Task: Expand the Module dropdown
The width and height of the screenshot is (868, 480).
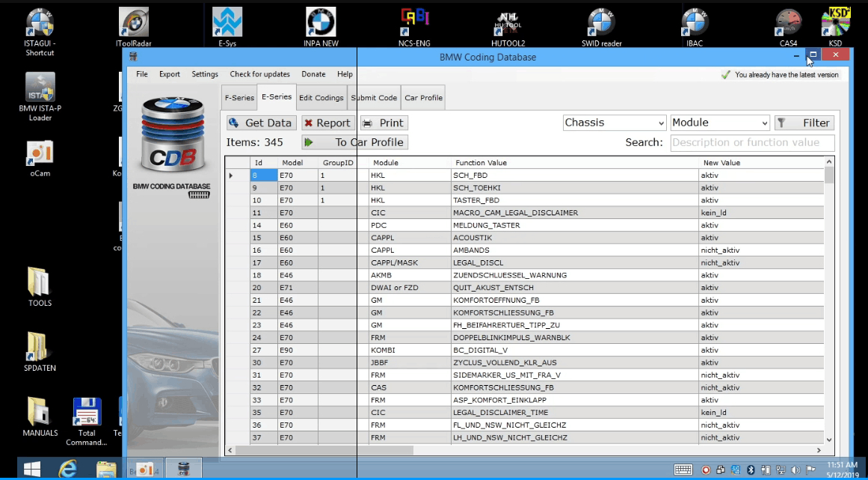Action: [720, 123]
